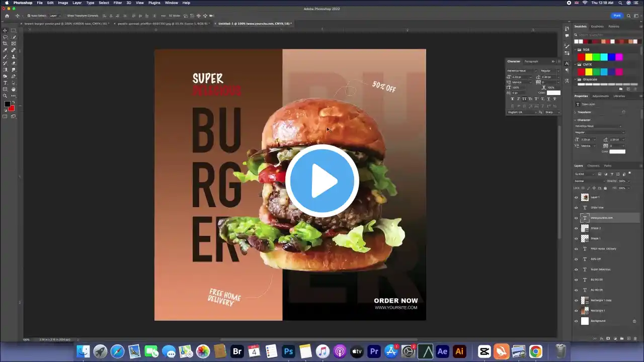644x362 pixels.
Task: Hide the Super delicious layer
Action: (x=577, y=269)
